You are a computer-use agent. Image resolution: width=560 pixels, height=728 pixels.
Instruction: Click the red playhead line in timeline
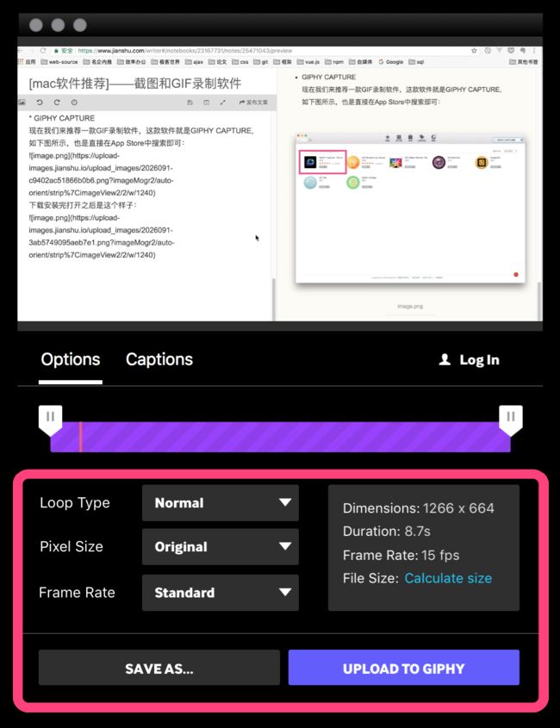coord(80,437)
